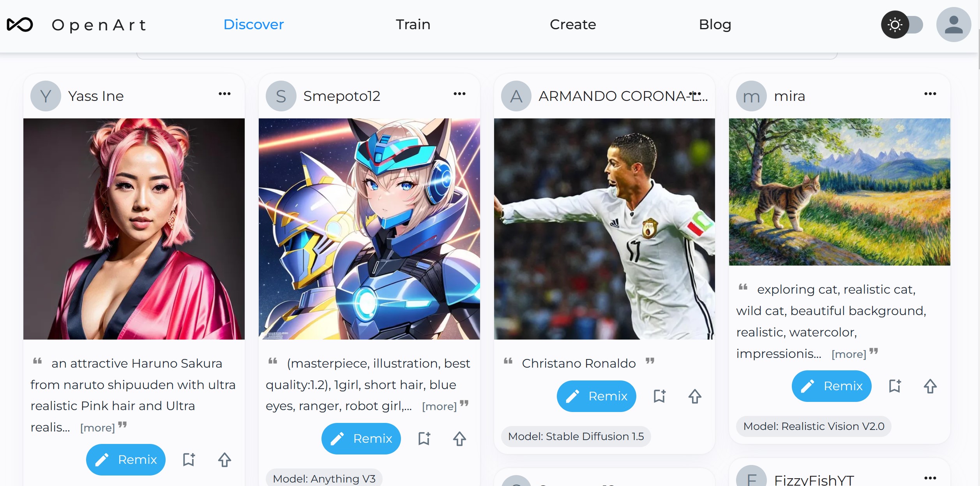
Task: Click the OpenArt infinity logo
Action: pos(20,25)
